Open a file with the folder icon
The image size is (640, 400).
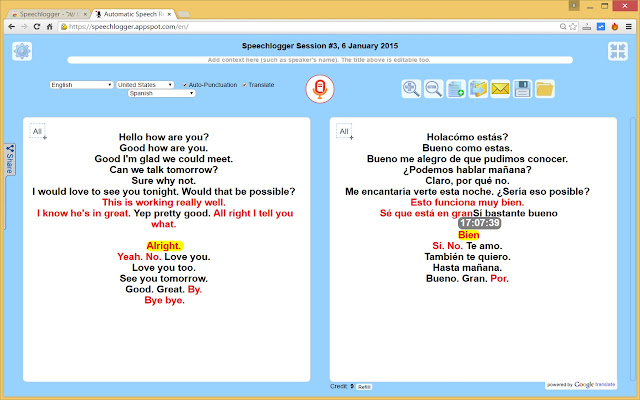pos(544,89)
